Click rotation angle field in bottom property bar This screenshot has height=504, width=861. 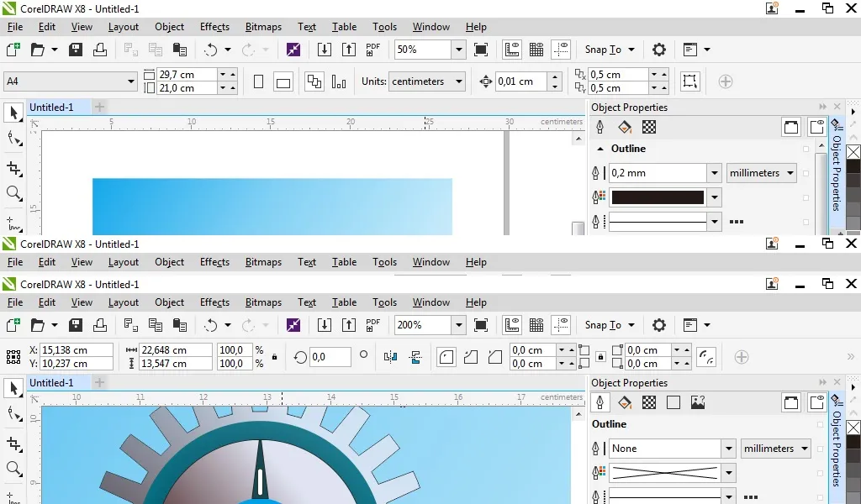[330, 357]
